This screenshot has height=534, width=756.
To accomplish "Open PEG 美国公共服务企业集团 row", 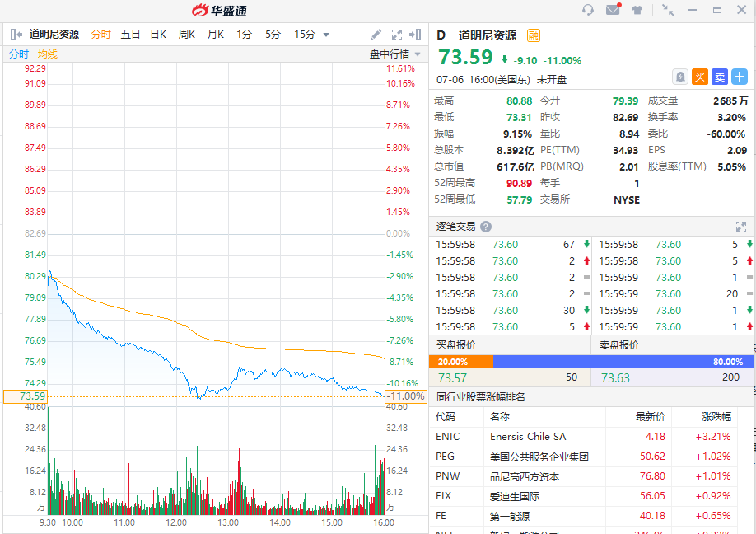I will (x=583, y=457).
